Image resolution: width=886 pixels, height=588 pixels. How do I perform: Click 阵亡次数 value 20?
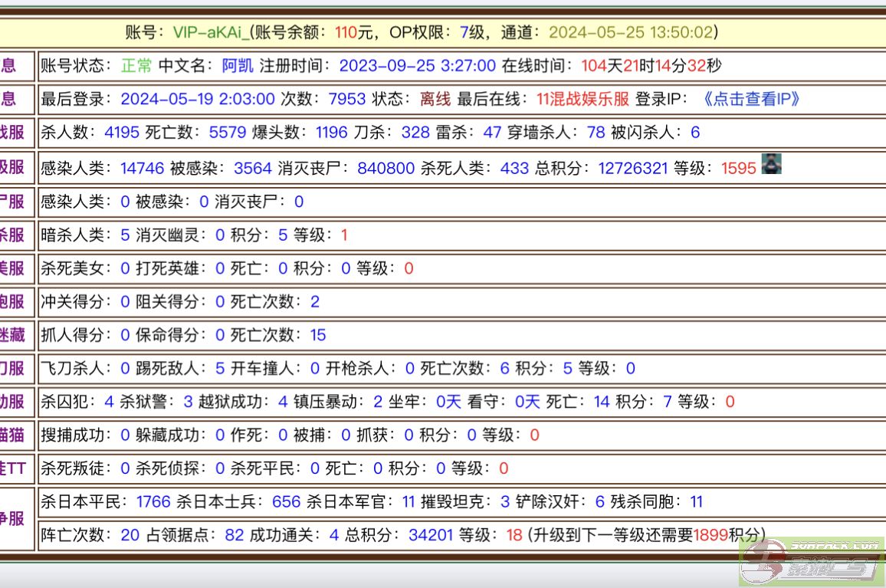(130, 535)
